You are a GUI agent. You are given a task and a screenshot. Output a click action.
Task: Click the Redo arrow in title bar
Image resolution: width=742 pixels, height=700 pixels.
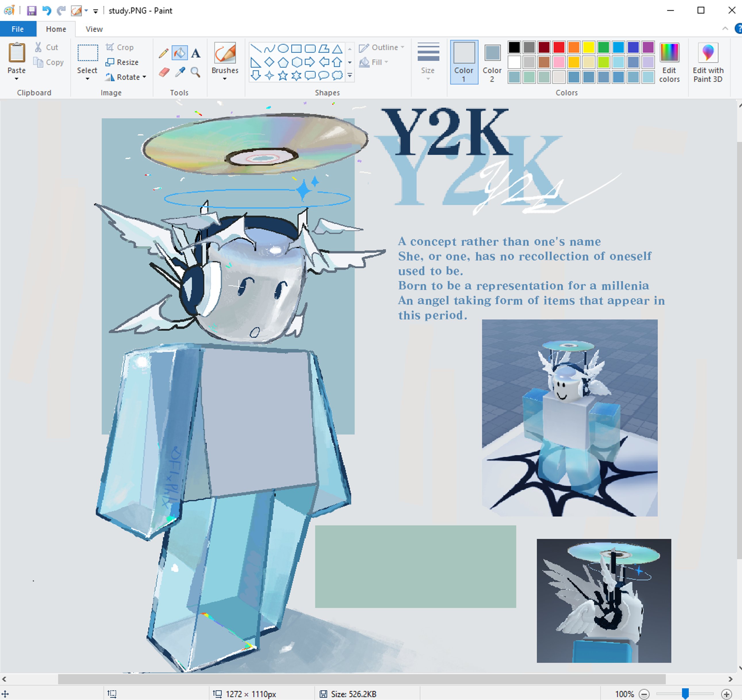click(x=61, y=10)
